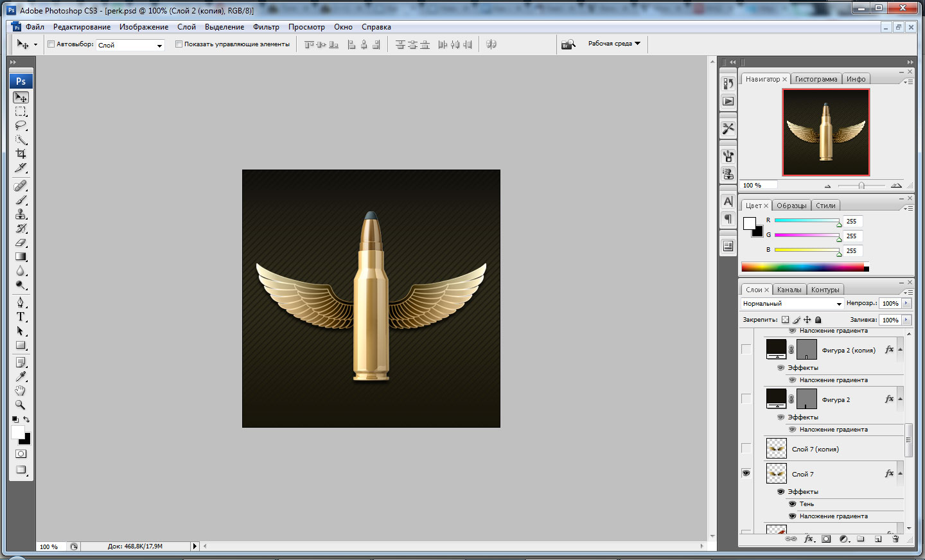
Task: Swap foreground and background colors in toolbox
Action: 26,419
